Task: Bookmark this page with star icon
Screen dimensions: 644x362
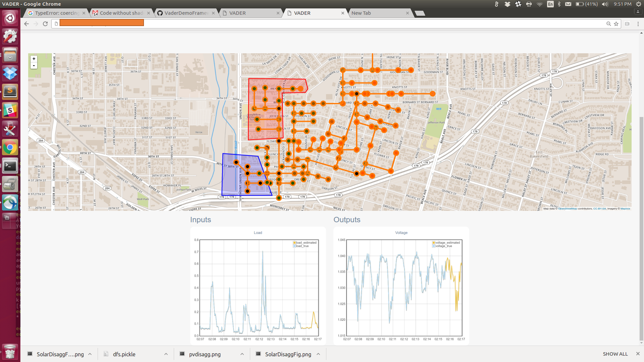Action: (616, 24)
